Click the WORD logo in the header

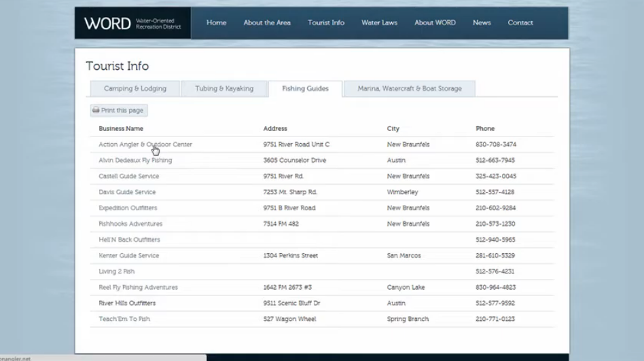(x=132, y=23)
